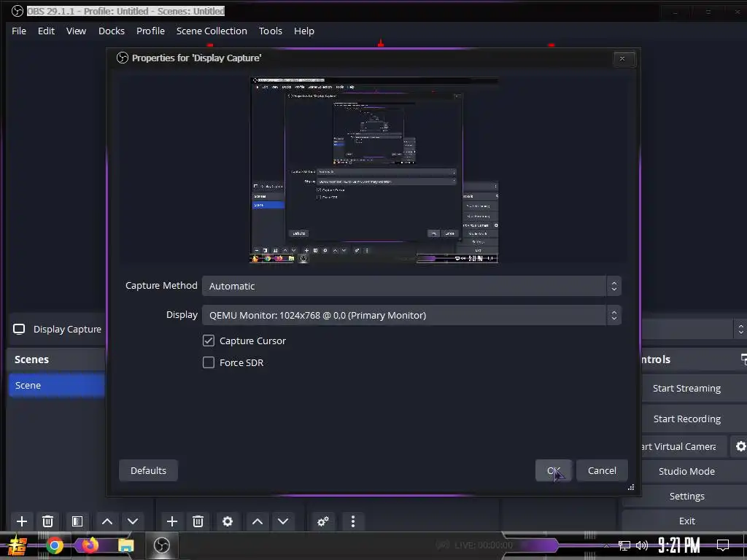Launch Google Chrome from the taskbar
Screen dimensions: 747x560
(x=55, y=545)
